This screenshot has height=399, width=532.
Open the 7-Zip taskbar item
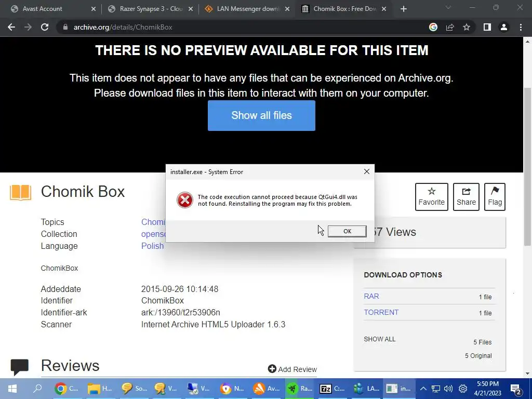332,389
